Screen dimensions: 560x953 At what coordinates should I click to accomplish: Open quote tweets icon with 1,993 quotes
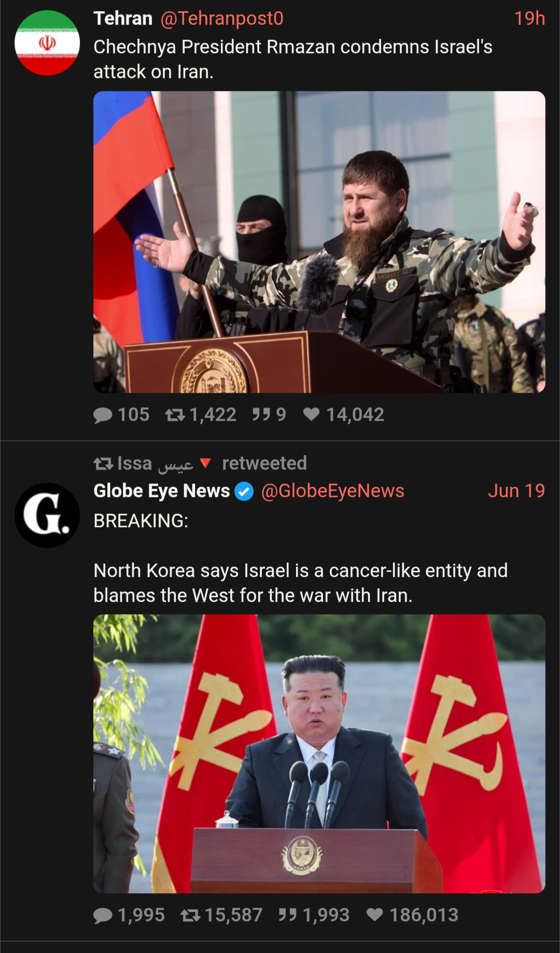[288, 915]
